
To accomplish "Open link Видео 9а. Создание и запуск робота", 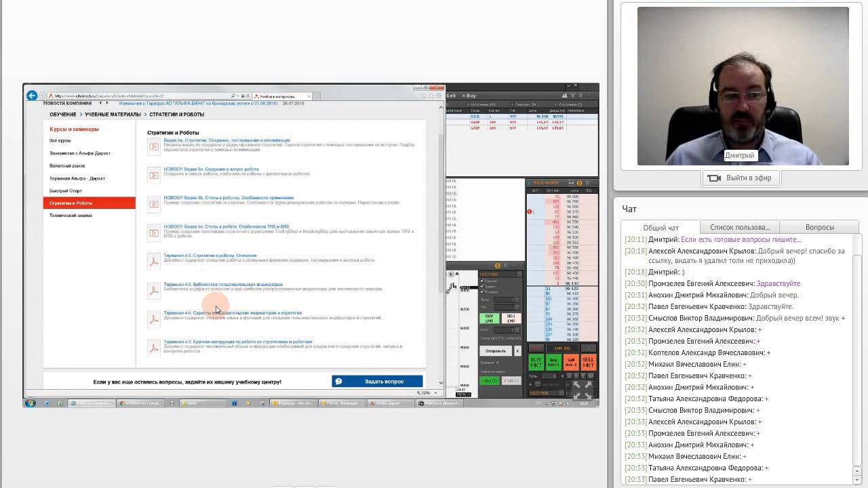I will (x=211, y=169).
